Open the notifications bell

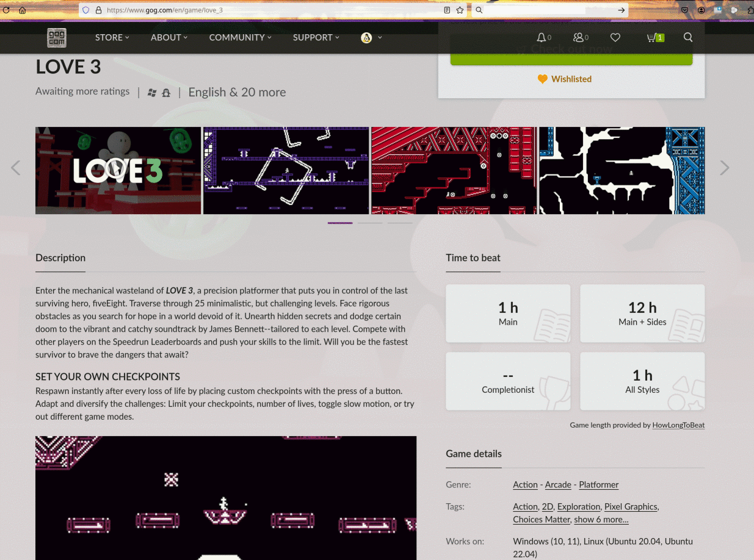tap(543, 37)
